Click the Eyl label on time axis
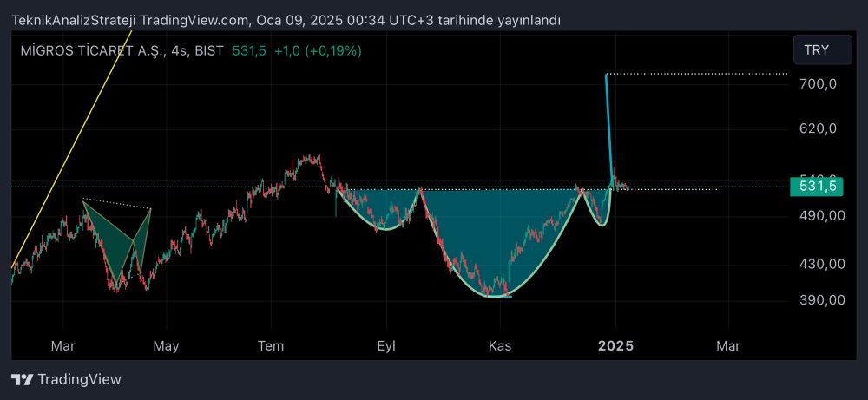Viewport: 868px width, 400px height. [x=387, y=346]
